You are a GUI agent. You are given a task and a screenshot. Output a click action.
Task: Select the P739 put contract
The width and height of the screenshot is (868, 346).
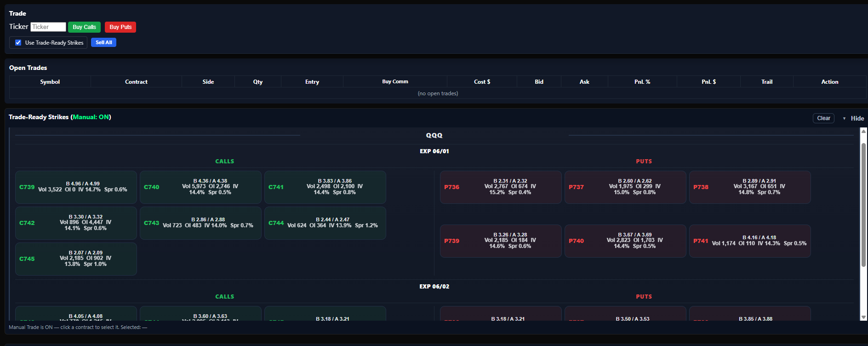point(501,241)
